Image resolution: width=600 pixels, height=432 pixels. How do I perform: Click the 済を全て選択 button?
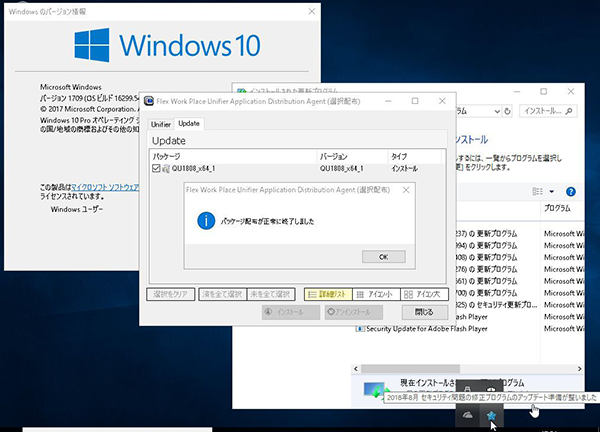pyautogui.click(x=222, y=294)
